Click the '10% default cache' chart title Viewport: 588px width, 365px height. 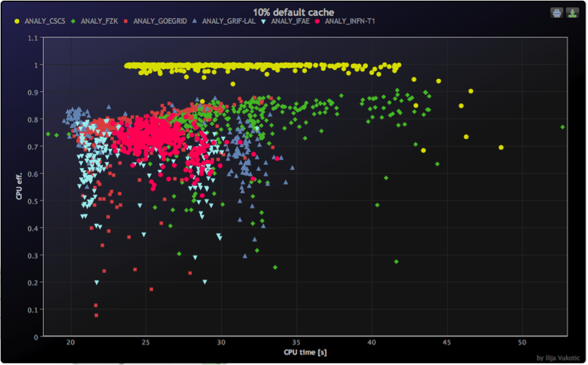(293, 12)
